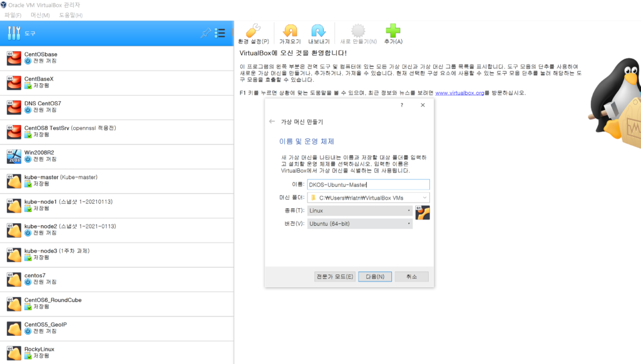641x364 pixels.
Task: Click the kube-master VM icon
Action: coord(14,181)
